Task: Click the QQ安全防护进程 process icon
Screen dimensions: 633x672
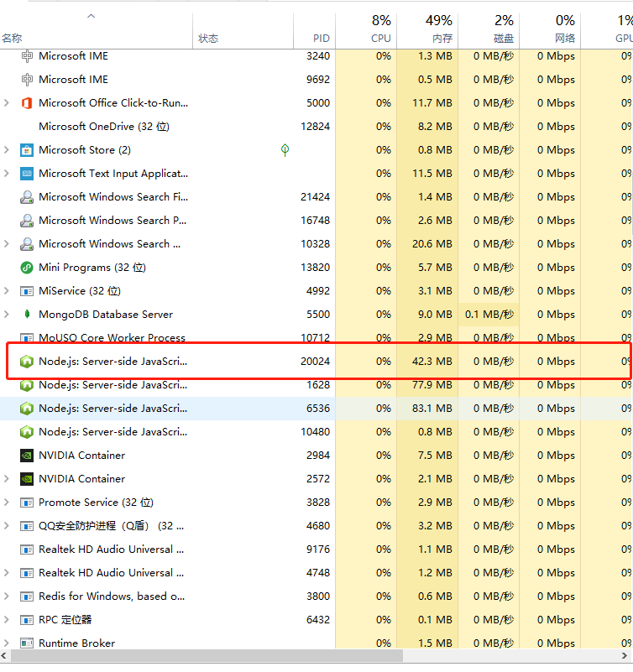Action: pyautogui.click(x=27, y=526)
